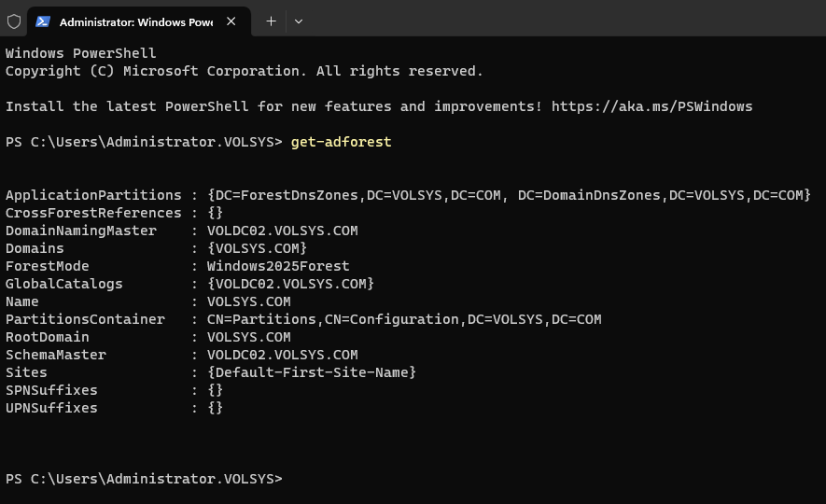826x504 pixels.
Task: Click the get-adforest command text
Action: pyautogui.click(x=341, y=142)
